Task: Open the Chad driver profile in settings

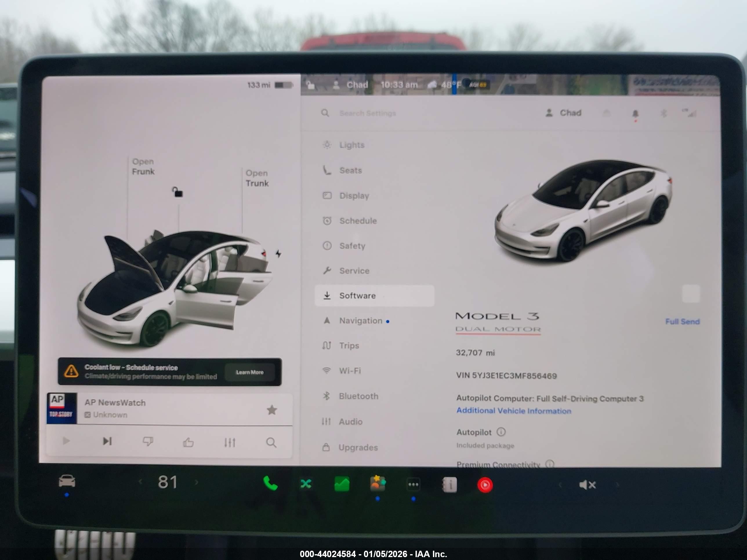Action: pos(563,113)
